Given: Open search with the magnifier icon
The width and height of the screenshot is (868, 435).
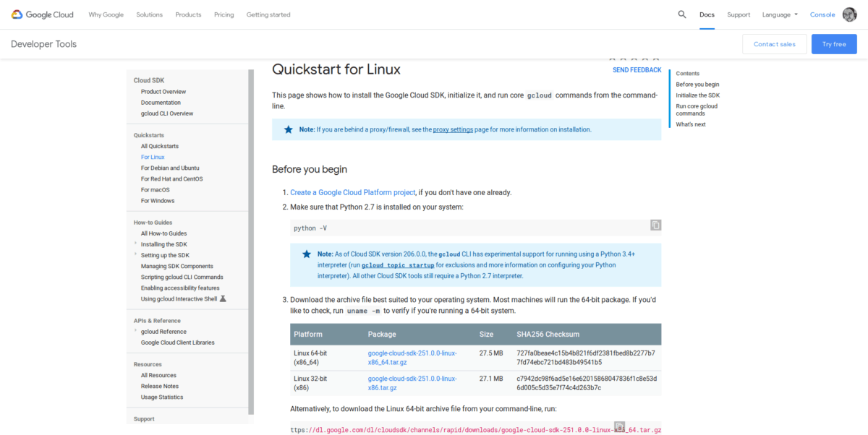Looking at the screenshot, I should click(x=682, y=14).
